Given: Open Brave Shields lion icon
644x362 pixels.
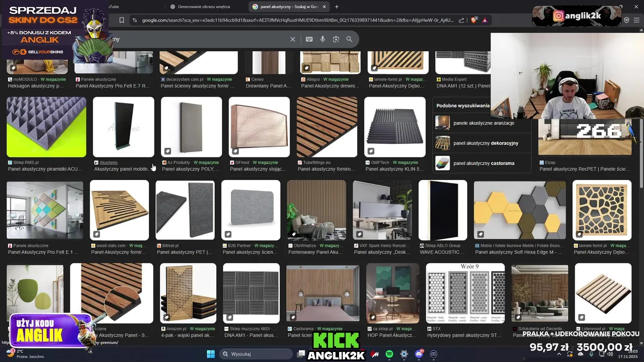Looking at the screenshot, I should (474, 20).
